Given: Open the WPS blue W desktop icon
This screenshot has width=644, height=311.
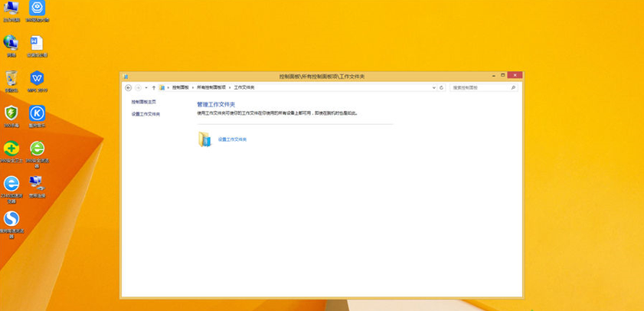Looking at the screenshot, I should pos(37,80).
